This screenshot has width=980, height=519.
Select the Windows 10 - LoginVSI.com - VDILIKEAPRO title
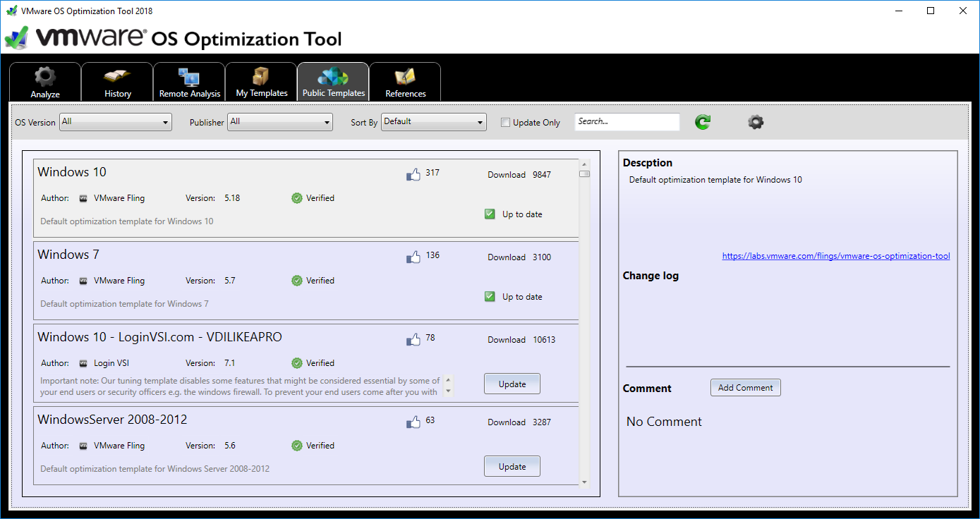159,337
